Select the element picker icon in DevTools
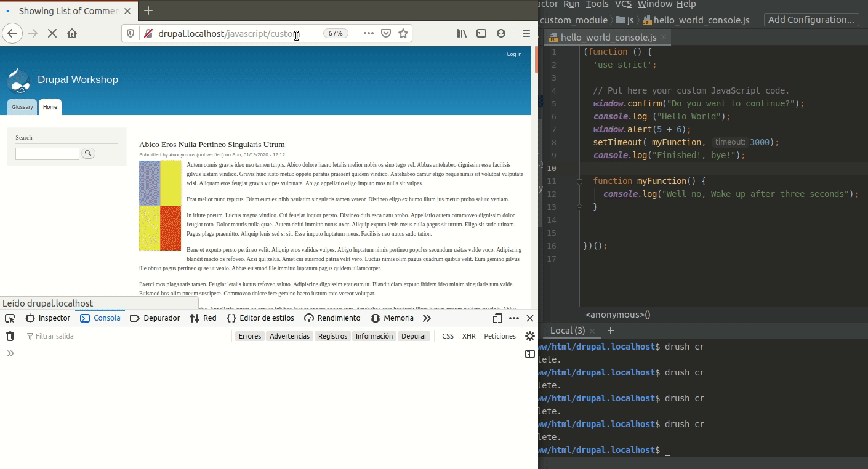The width and height of the screenshot is (868, 469). [x=9, y=318]
